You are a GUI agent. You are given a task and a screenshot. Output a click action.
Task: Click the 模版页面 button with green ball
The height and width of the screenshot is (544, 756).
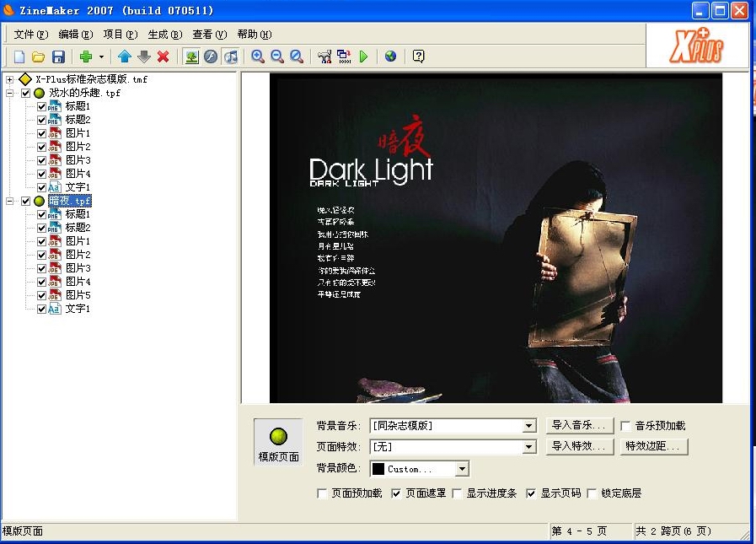click(x=279, y=442)
